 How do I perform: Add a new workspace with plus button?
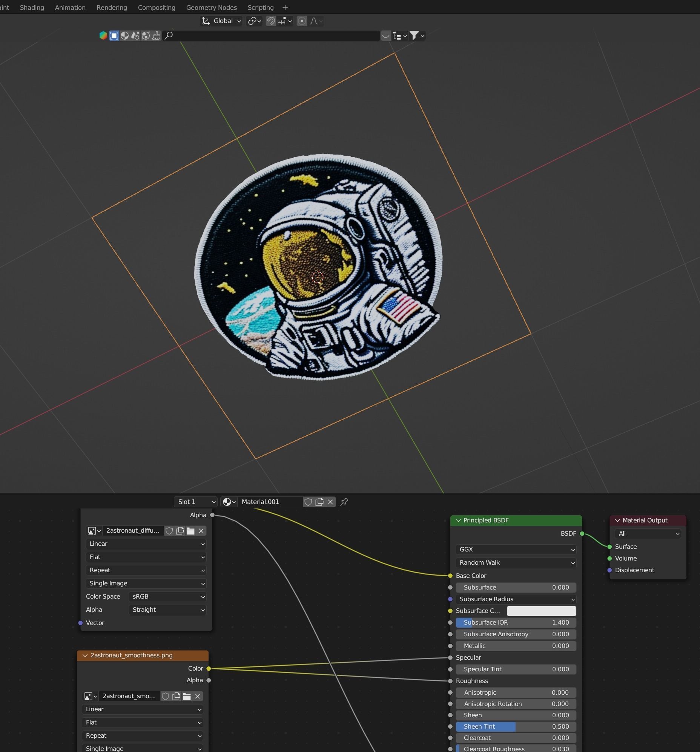[x=285, y=8]
